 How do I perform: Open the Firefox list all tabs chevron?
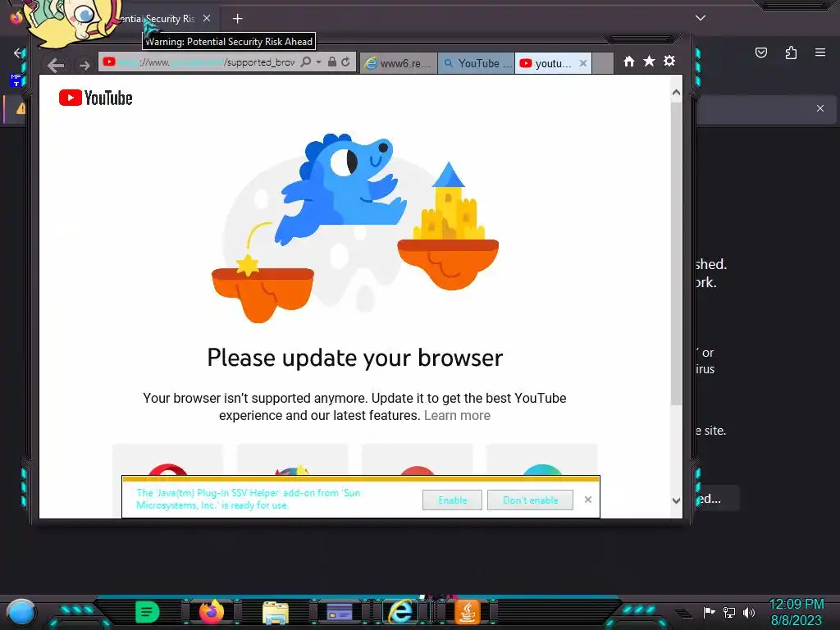pos(701,18)
